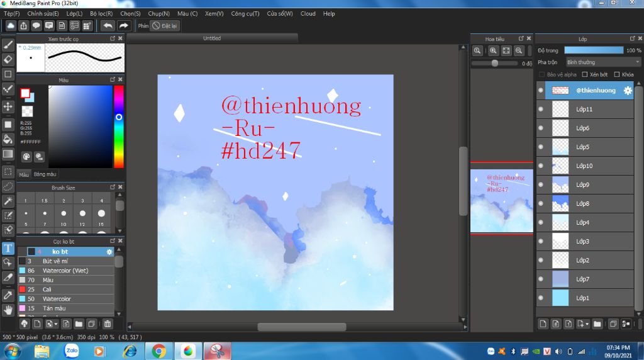Click the cloud icon in top toolbar
The height and width of the screenshot is (360, 644).
click(x=11, y=26)
